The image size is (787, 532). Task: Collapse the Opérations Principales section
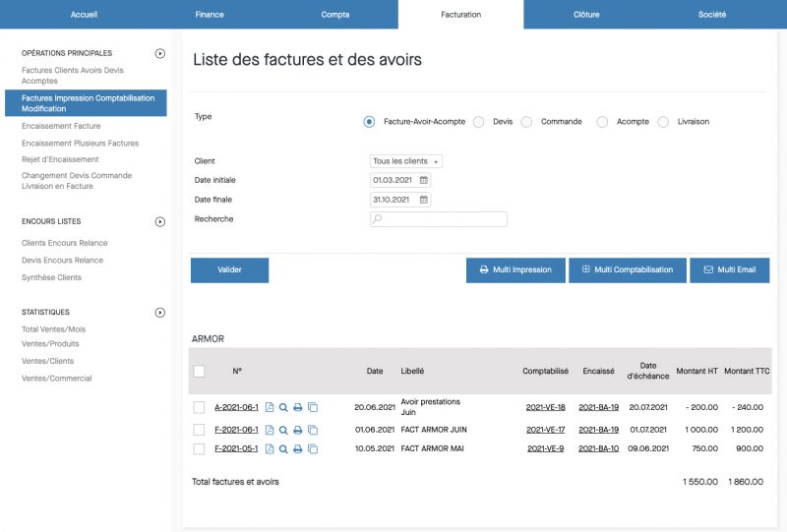(x=160, y=53)
